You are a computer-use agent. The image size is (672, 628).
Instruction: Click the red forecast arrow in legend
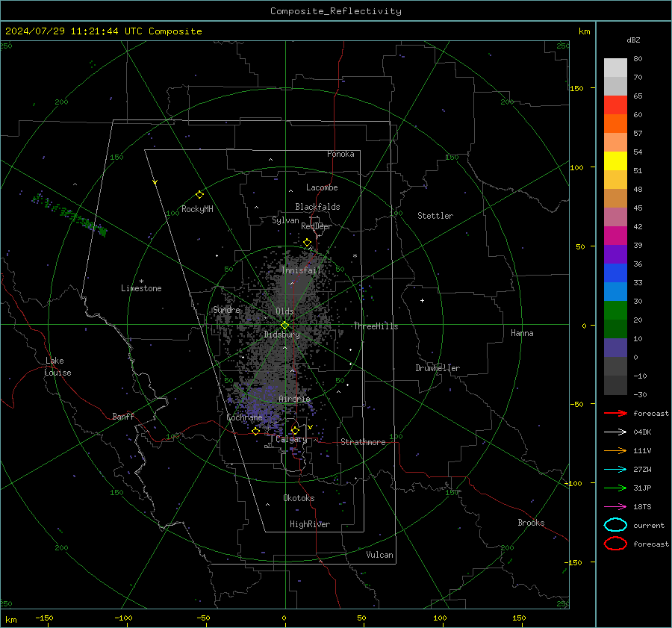(615, 413)
